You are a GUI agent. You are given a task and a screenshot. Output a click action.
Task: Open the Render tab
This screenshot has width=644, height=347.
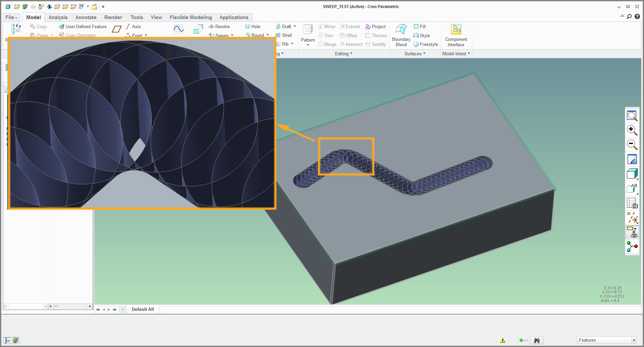tap(113, 17)
